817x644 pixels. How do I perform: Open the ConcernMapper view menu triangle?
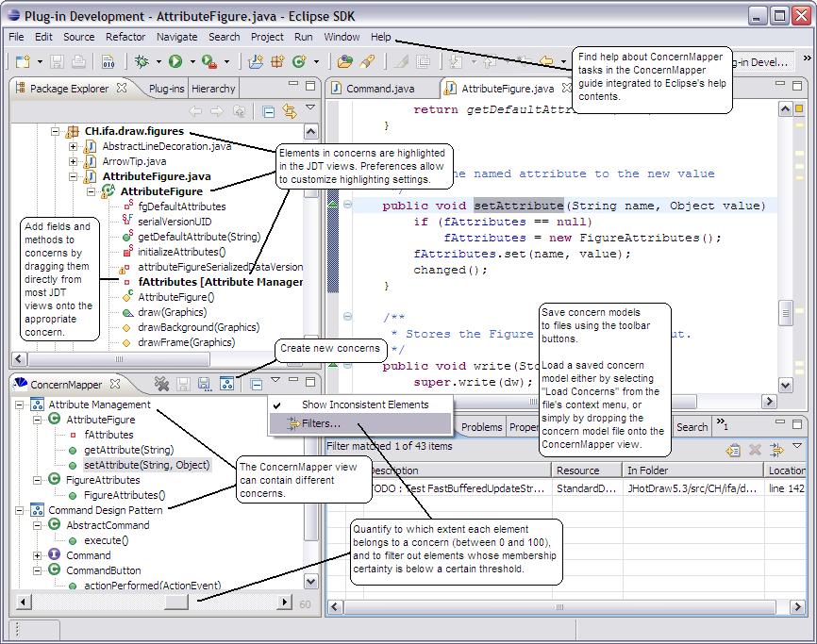pyautogui.click(x=275, y=380)
